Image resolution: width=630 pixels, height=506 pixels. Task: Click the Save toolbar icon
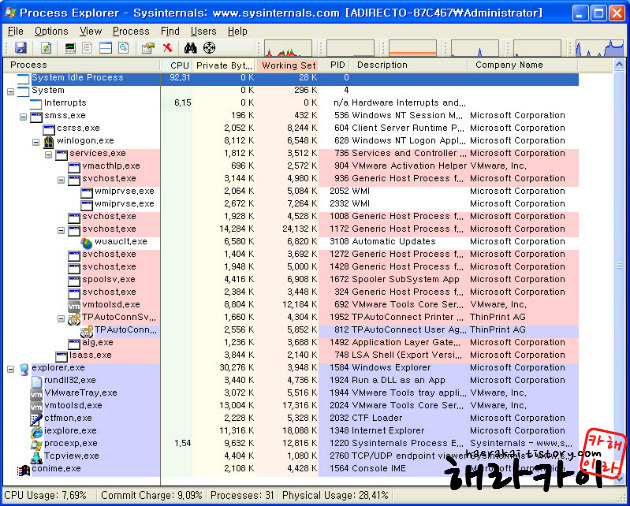tap(20, 48)
